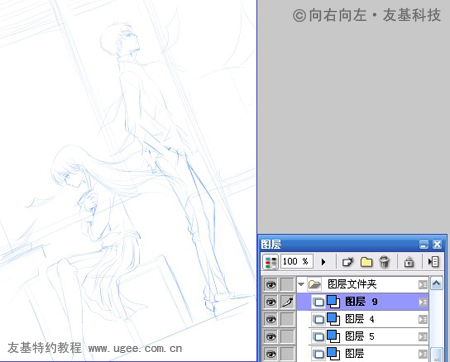Open the property icon at right of 图层 4
Screen dimensions: 450x362
tap(422, 319)
